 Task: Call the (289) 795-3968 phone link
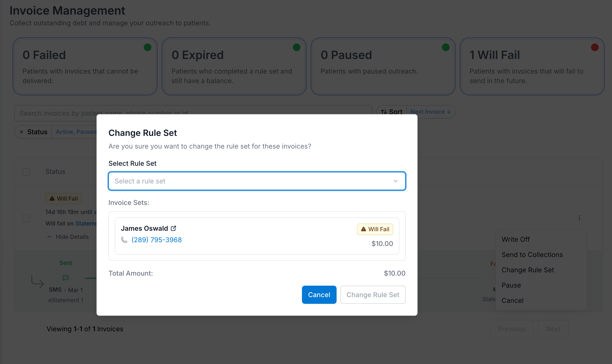[156, 240]
